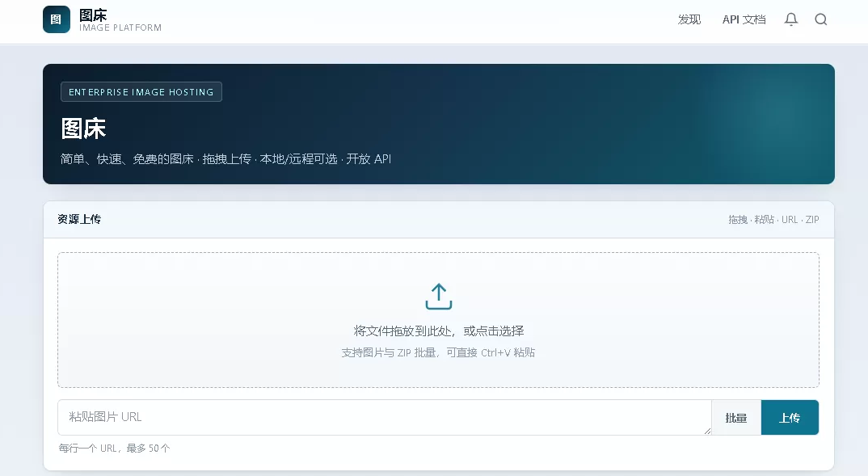Image resolution: width=868 pixels, height=476 pixels.
Task: Open API 文档 link
Action: tap(744, 19)
